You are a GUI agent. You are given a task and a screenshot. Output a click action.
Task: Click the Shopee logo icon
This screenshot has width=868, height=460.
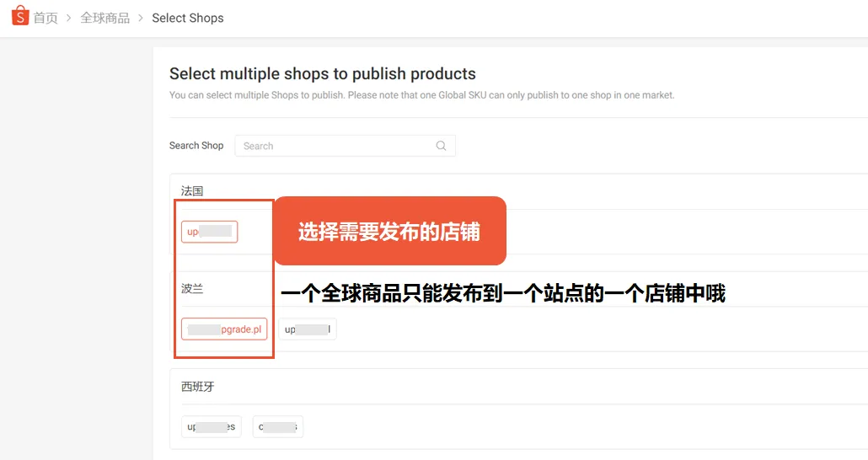[x=20, y=15]
